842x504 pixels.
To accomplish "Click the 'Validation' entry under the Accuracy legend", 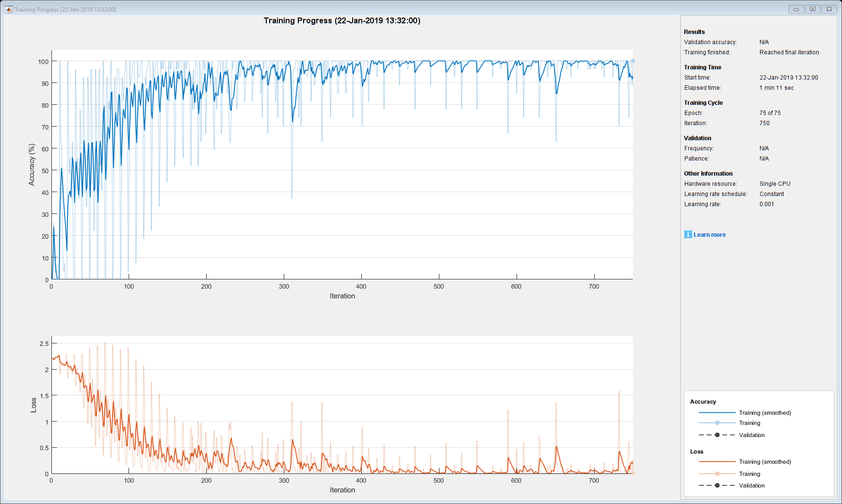I will [x=752, y=435].
